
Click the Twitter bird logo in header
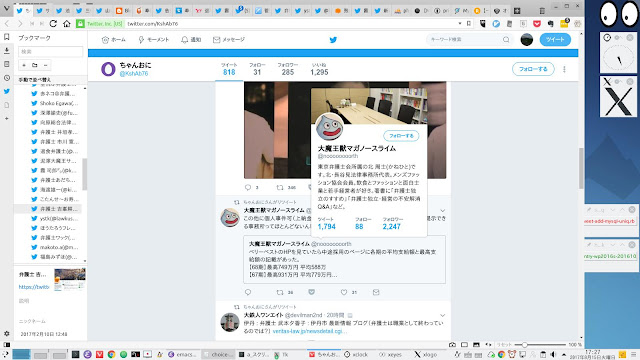(x=333, y=40)
